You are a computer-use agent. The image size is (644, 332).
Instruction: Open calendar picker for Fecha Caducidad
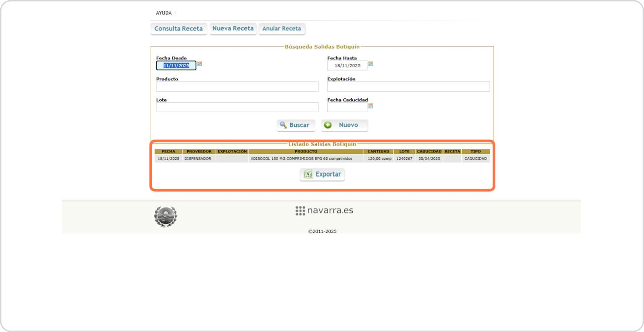[x=370, y=106]
